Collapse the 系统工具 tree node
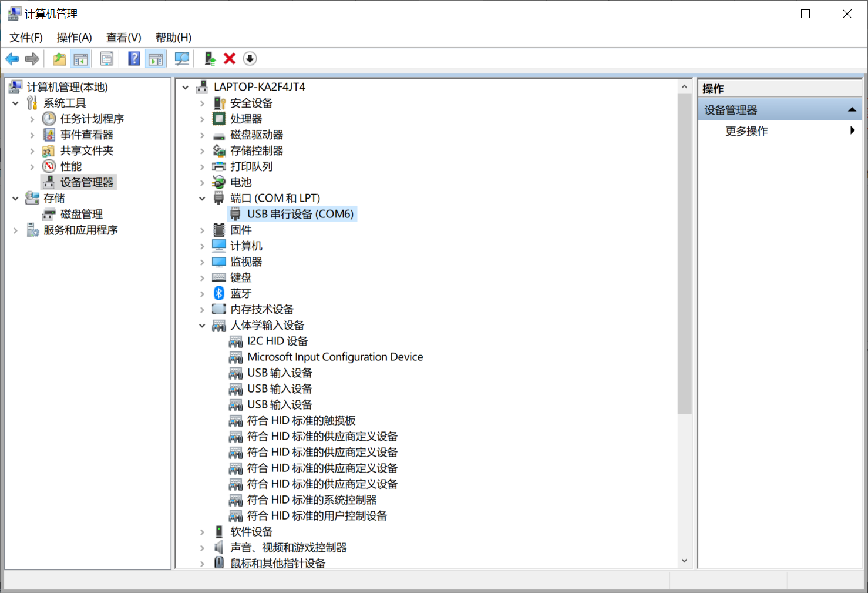 tap(15, 103)
